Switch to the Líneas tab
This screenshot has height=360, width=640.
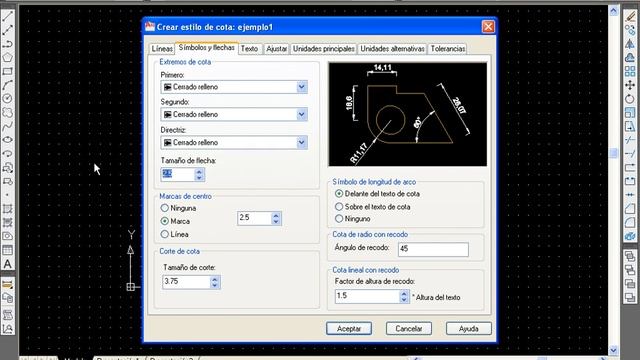click(x=162, y=49)
